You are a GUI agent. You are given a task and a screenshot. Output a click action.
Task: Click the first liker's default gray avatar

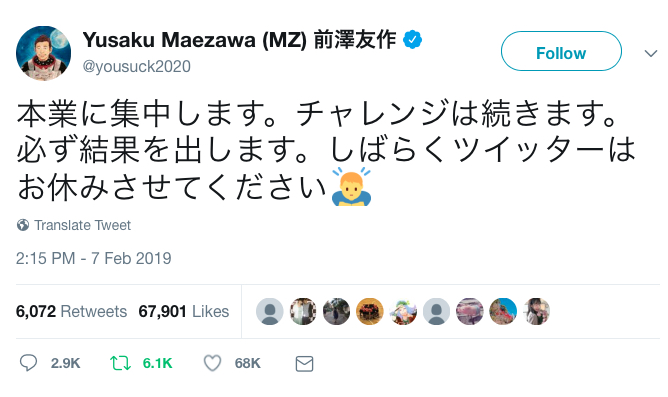pos(270,311)
